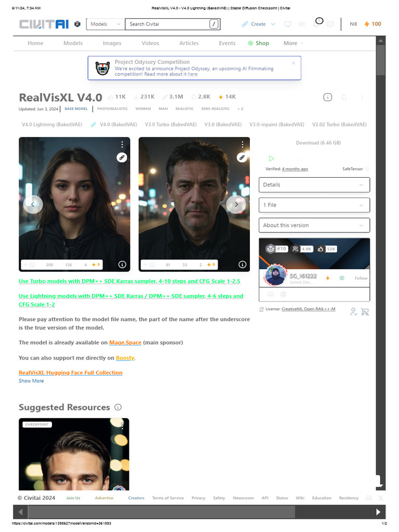
Task: Show info for the woman image
Action: pyautogui.click(x=122, y=264)
